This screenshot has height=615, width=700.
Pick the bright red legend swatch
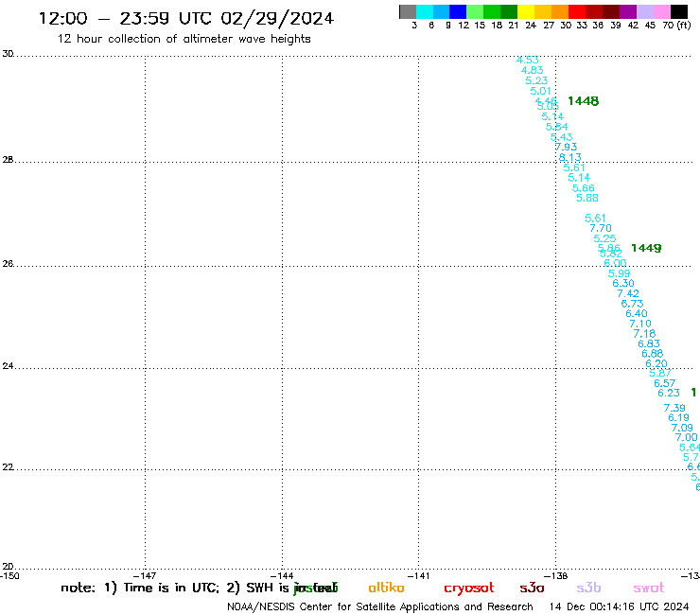pos(577,11)
